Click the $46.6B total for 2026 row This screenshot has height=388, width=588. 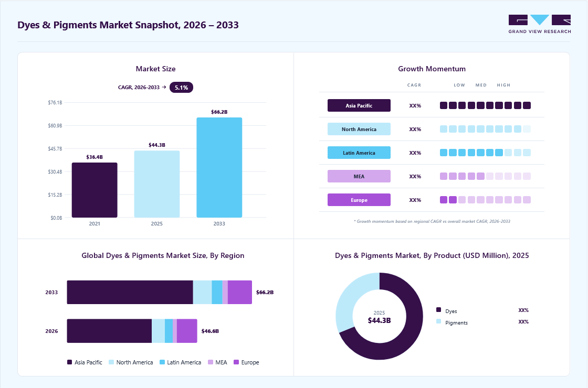pos(210,331)
